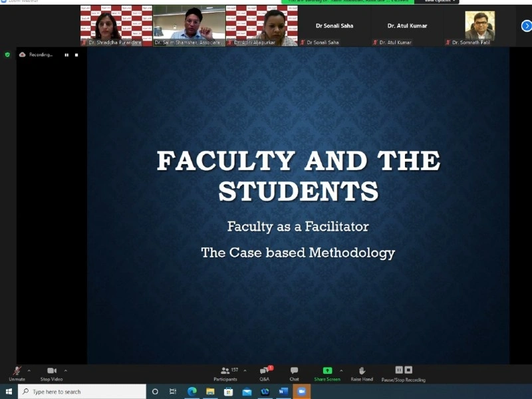Open the Chat panel
532x399 pixels.
(x=294, y=374)
